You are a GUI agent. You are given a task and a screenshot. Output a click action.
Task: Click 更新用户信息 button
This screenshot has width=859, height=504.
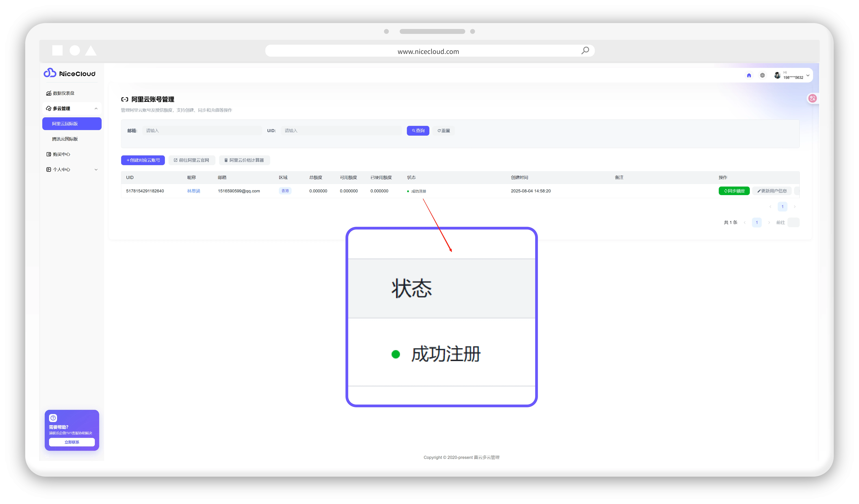[772, 191]
